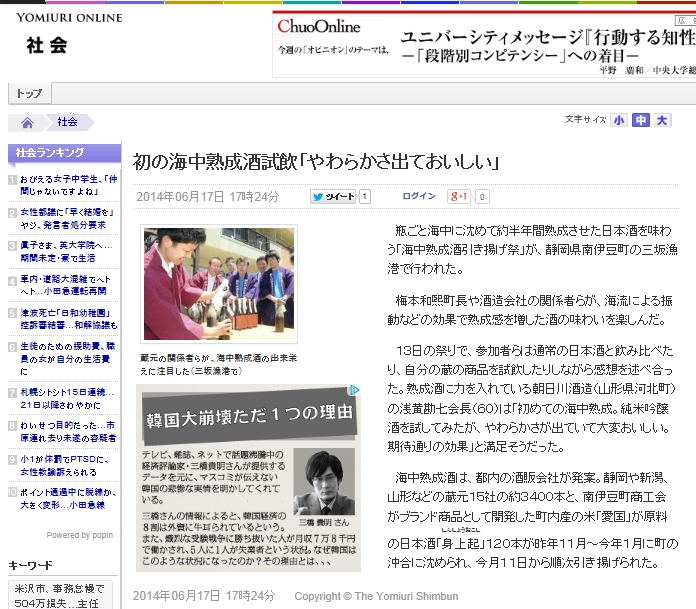This screenshot has height=609, width=696.
Task: Click the ChuoOnline logo in the banner ad
Action: [319, 27]
